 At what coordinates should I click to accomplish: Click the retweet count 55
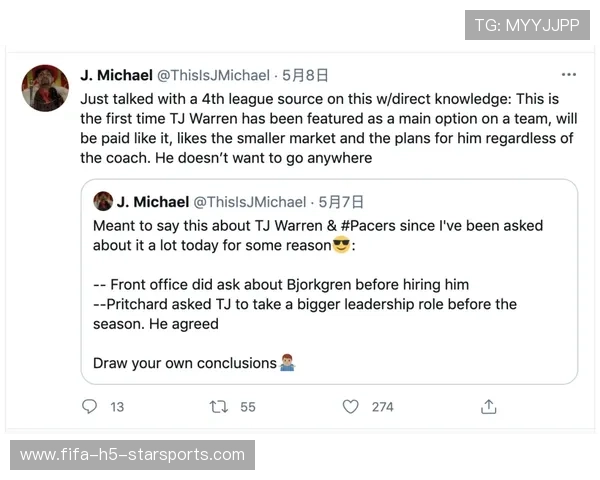click(248, 407)
